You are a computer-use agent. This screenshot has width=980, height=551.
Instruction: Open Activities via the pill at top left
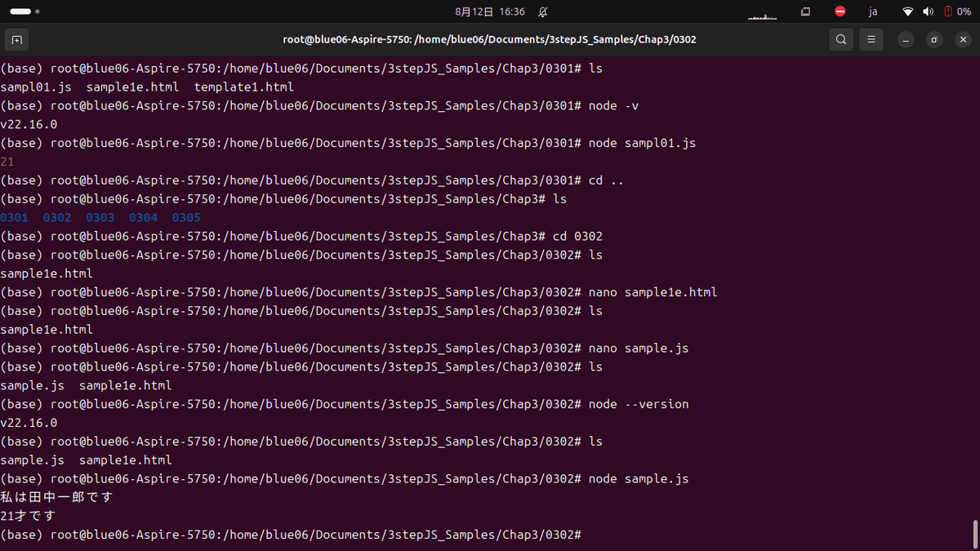pyautogui.click(x=22, y=11)
